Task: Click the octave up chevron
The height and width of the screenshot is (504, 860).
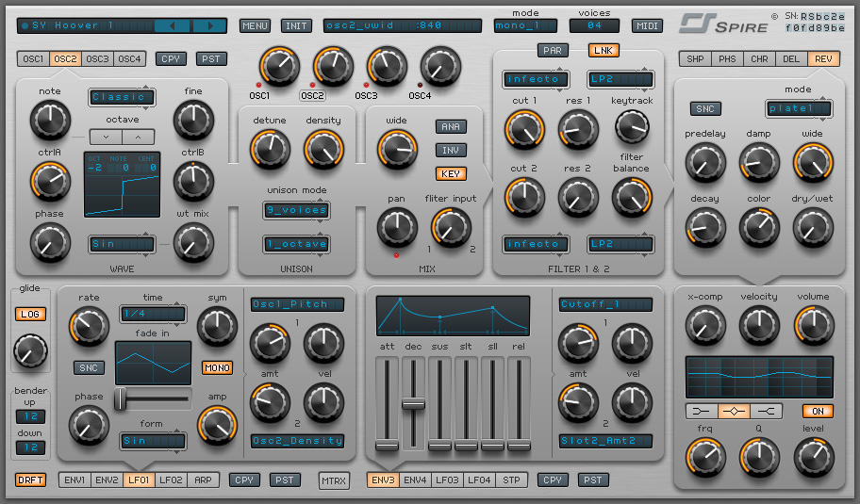Action: click(138, 137)
